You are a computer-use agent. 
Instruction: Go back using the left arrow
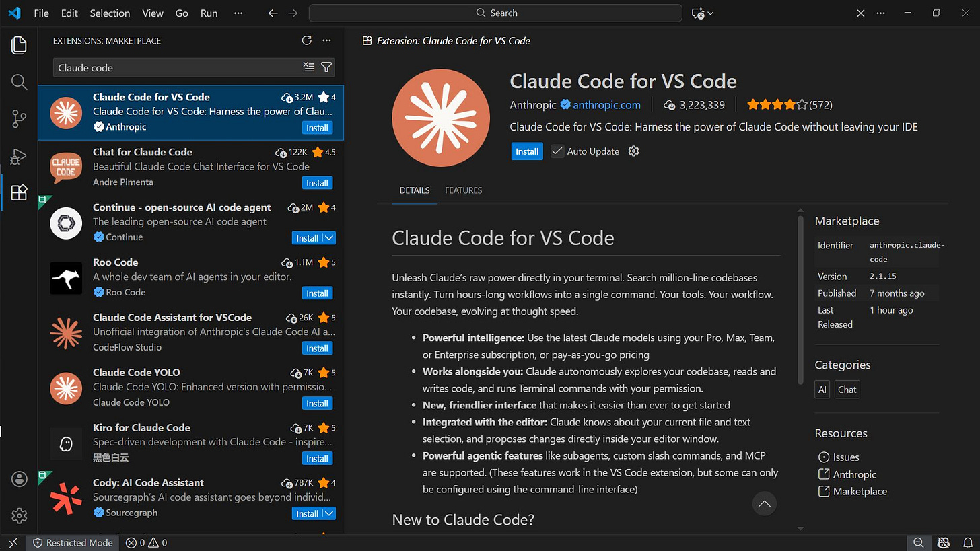(x=273, y=13)
